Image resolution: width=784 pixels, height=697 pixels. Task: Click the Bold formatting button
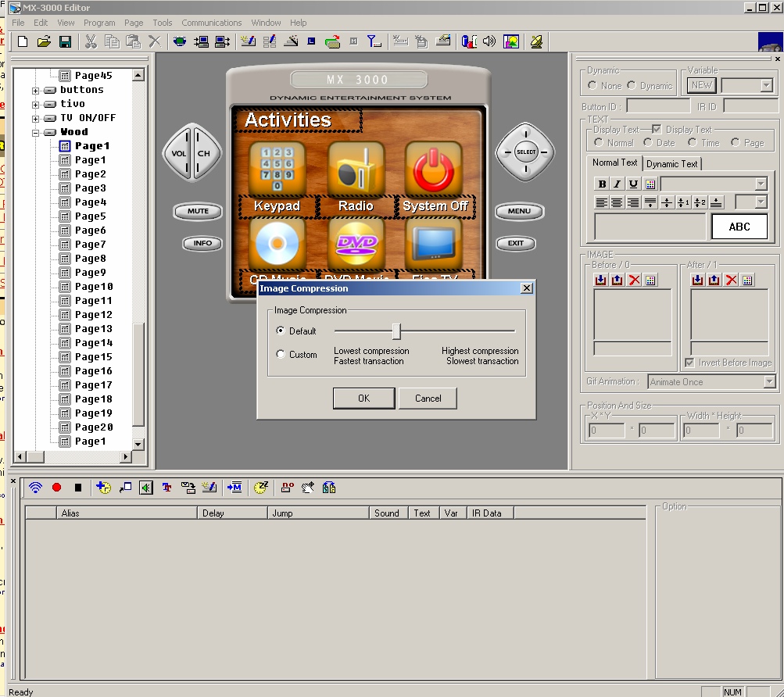(x=602, y=184)
